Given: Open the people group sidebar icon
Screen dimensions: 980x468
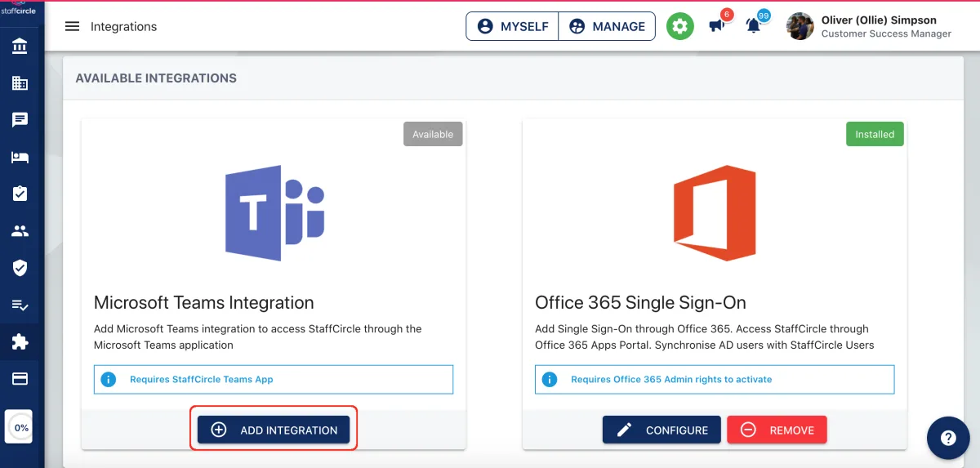Looking at the screenshot, I should pos(20,231).
